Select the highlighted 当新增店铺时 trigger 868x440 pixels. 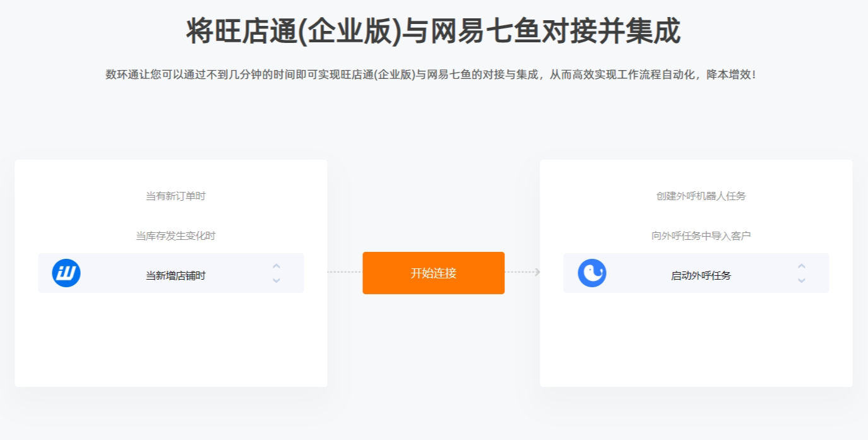click(171, 273)
